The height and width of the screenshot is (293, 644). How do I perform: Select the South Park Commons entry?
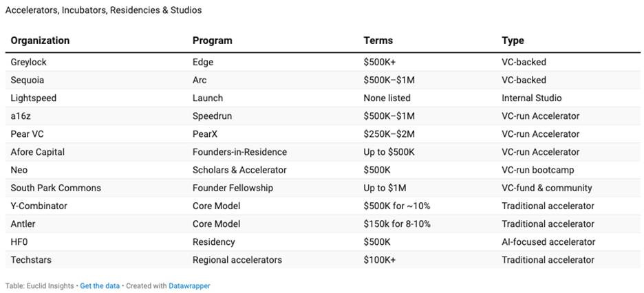[56, 188]
